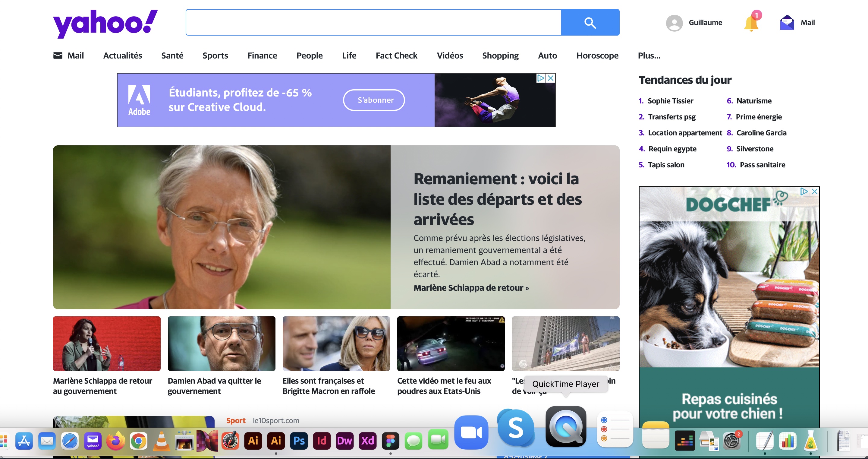
Task: Open the Guillaume profile avatar
Action: [x=674, y=23]
